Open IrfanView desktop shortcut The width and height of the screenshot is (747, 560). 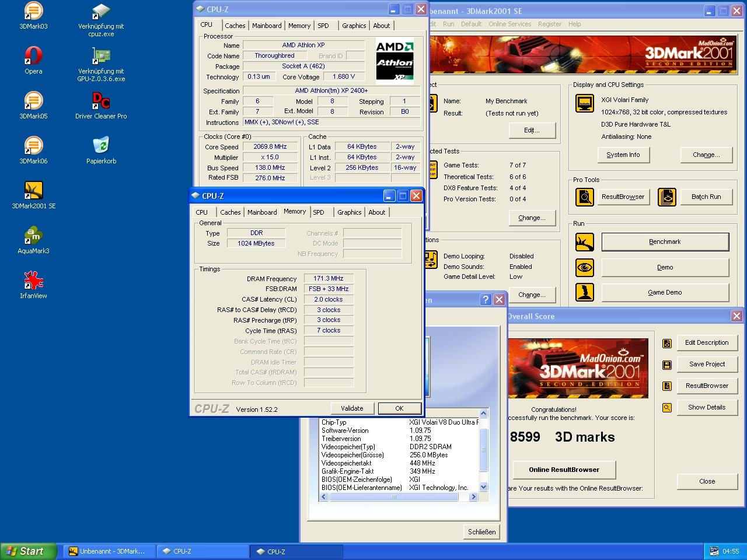point(33,285)
